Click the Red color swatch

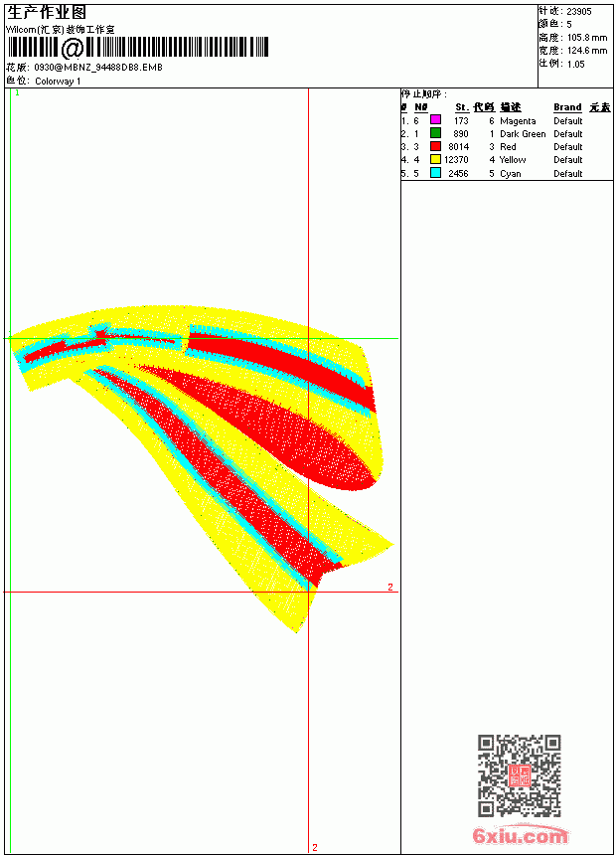[435, 146]
